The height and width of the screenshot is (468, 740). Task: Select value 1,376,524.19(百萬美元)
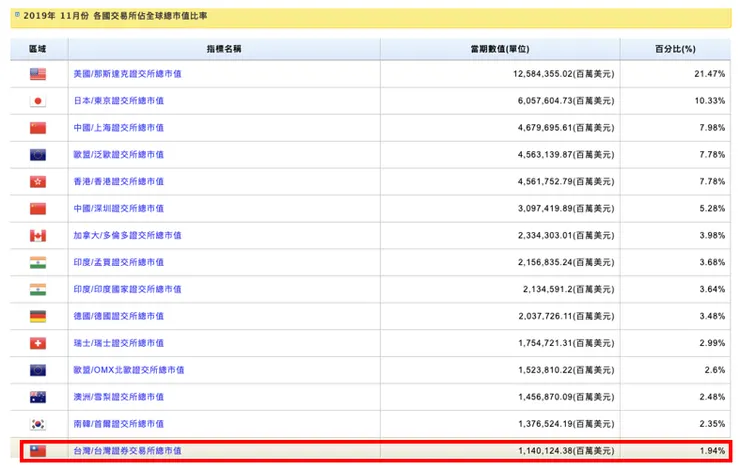(x=566, y=424)
